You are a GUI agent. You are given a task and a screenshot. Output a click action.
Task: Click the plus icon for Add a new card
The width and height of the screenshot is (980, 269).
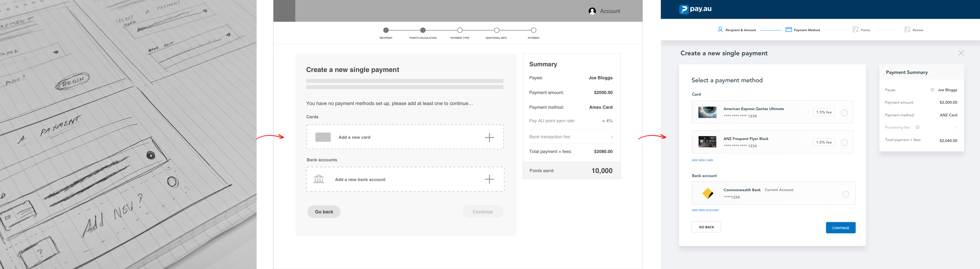tap(489, 137)
